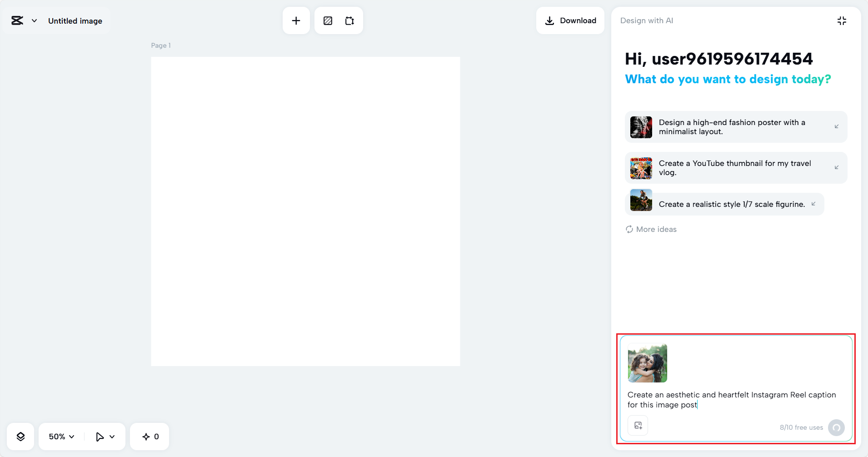The width and height of the screenshot is (868, 457).
Task: Select the resize canvas icon
Action: pos(349,20)
